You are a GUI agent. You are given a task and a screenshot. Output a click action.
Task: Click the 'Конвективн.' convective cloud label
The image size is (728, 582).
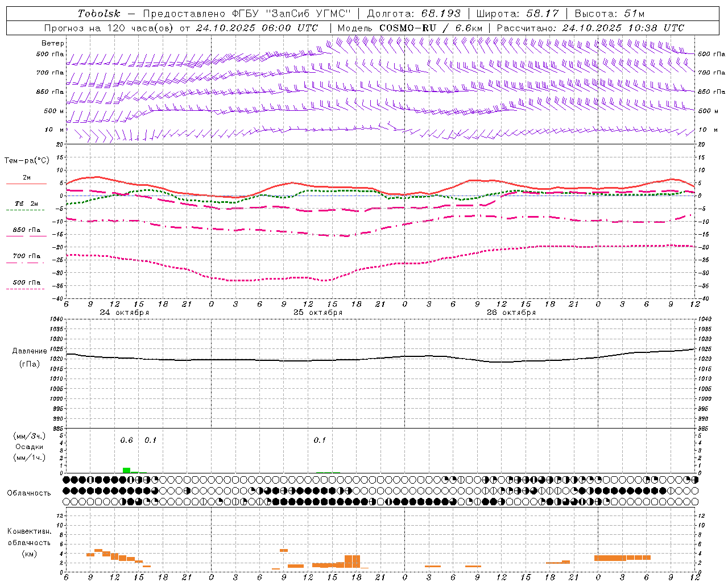(30, 531)
